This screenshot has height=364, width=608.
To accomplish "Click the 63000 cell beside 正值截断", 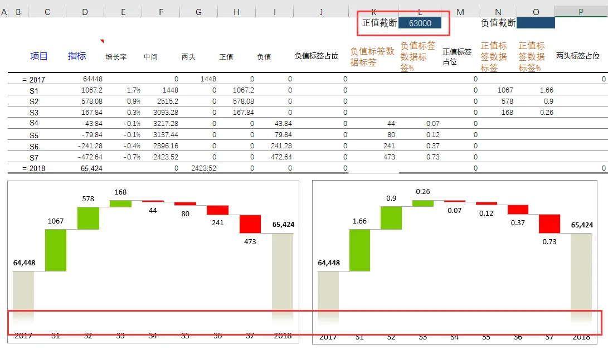I will 420,23.
